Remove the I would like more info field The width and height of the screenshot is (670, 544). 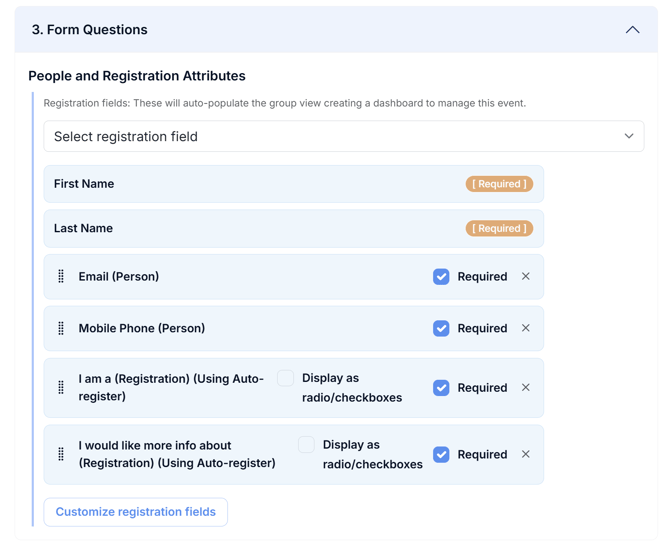(526, 454)
